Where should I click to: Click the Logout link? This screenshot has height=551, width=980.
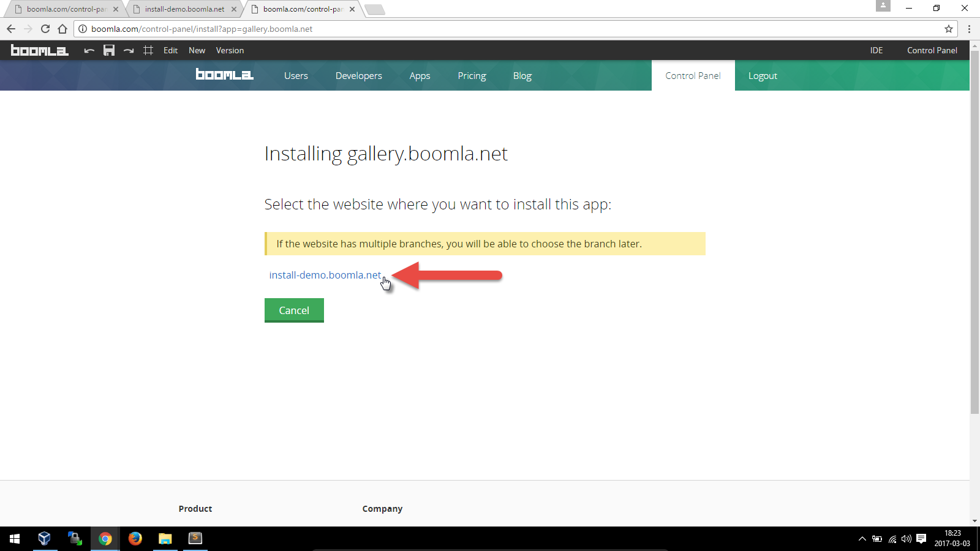coord(763,76)
